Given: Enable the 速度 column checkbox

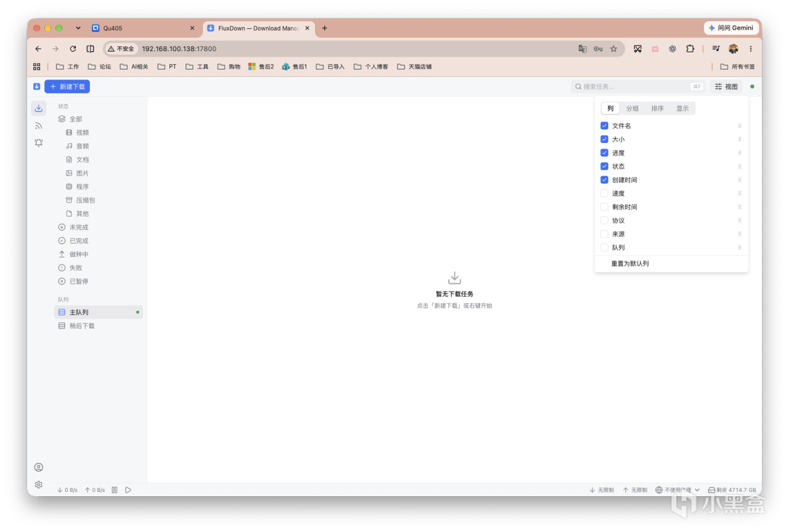Looking at the screenshot, I should point(604,194).
